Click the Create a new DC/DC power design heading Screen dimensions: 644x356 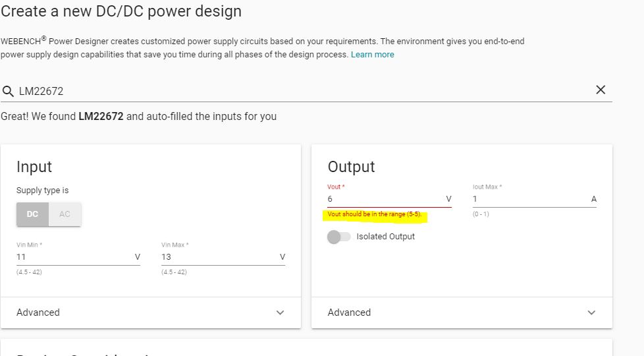121,11
